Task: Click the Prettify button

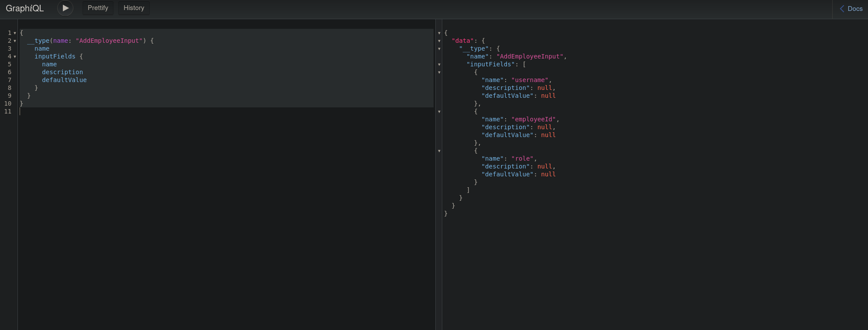Action: coord(98,8)
